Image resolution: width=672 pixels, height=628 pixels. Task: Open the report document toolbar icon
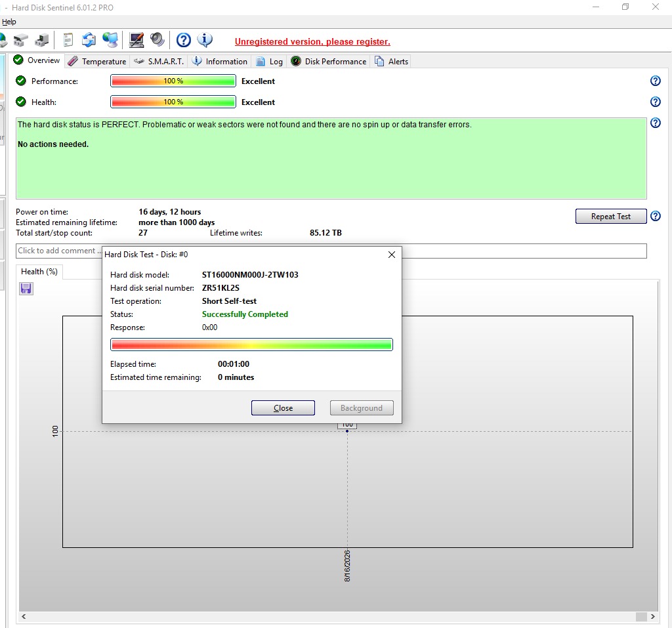(68, 40)
